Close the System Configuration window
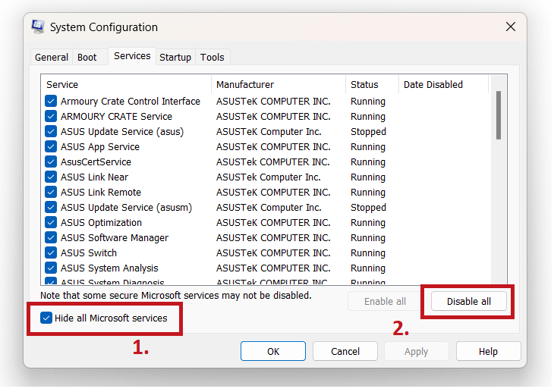This screenshot has width=554, height=392. click(x=512, y=27)
